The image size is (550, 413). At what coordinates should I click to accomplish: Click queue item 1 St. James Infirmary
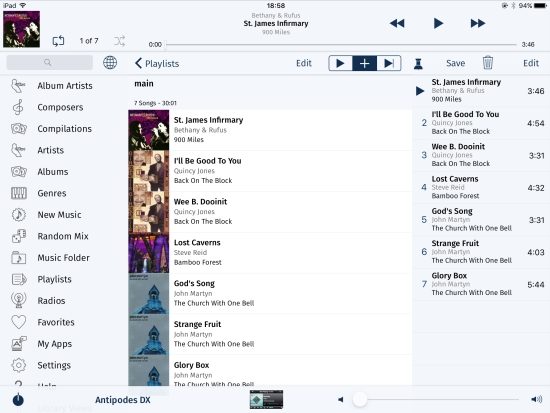[481, 91]
